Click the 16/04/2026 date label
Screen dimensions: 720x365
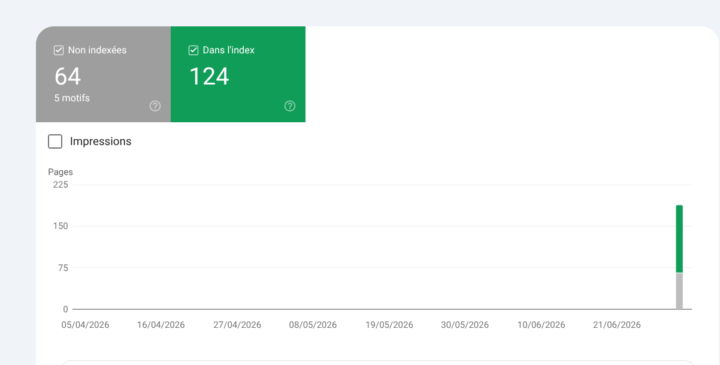(x=161, y=325)
